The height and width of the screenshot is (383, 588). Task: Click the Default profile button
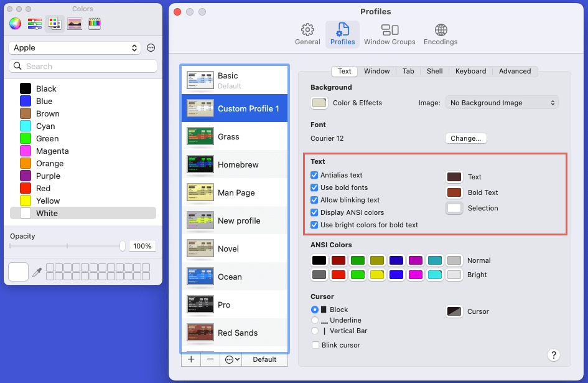(264, 359)
